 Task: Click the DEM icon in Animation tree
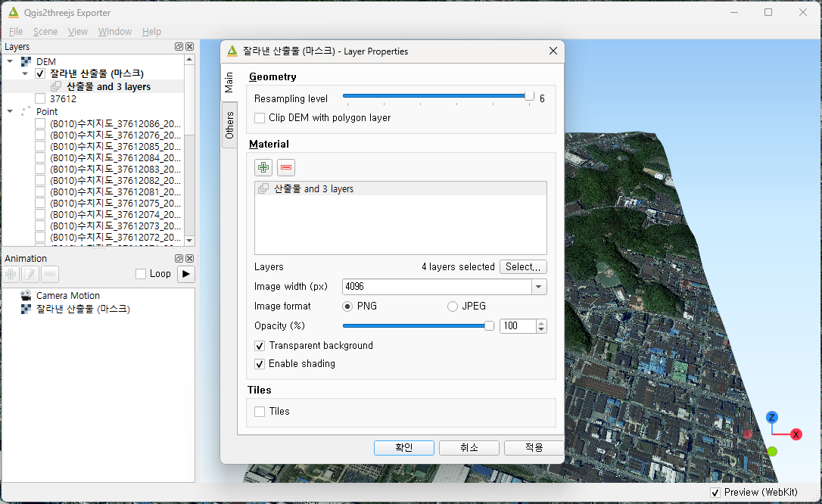coord(26,309)
